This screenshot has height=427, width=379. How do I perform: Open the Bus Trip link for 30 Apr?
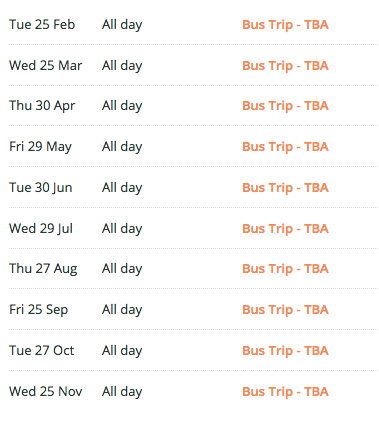[x=285, y=106]
